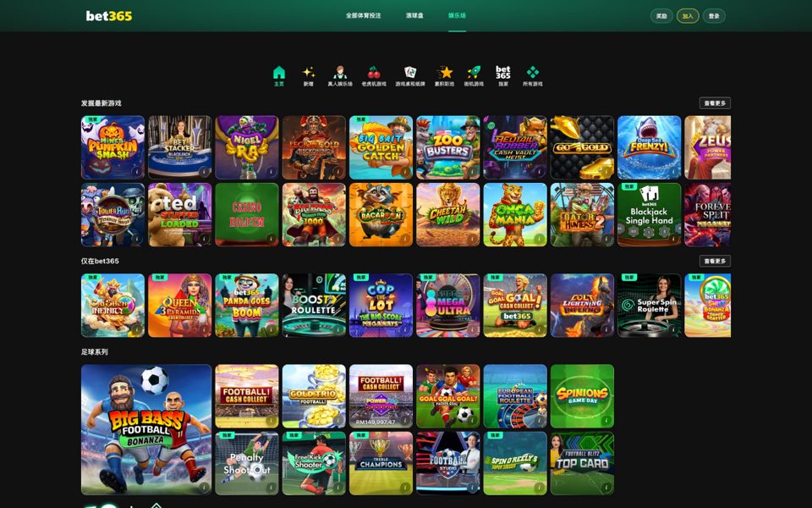The width and height of the screenshot is (812, 508).
Task: Open Blackjack Single Hand game
Action: [x=650, y=214]
